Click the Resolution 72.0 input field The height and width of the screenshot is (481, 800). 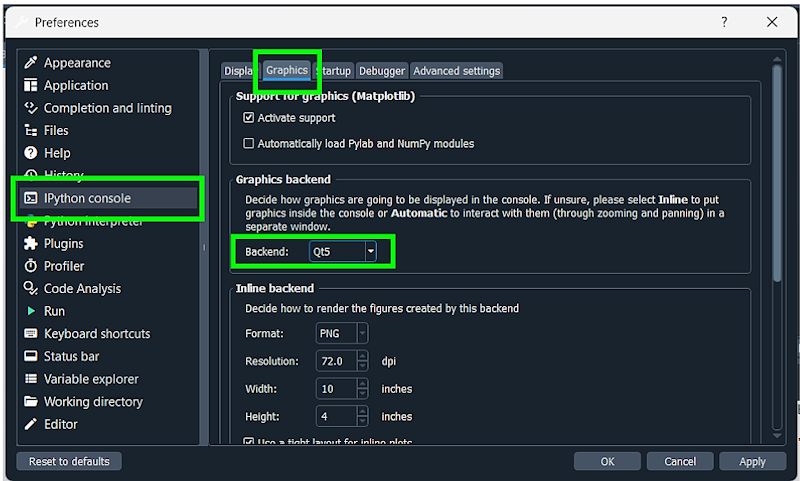pyautogui.click(x=337, y=361)
